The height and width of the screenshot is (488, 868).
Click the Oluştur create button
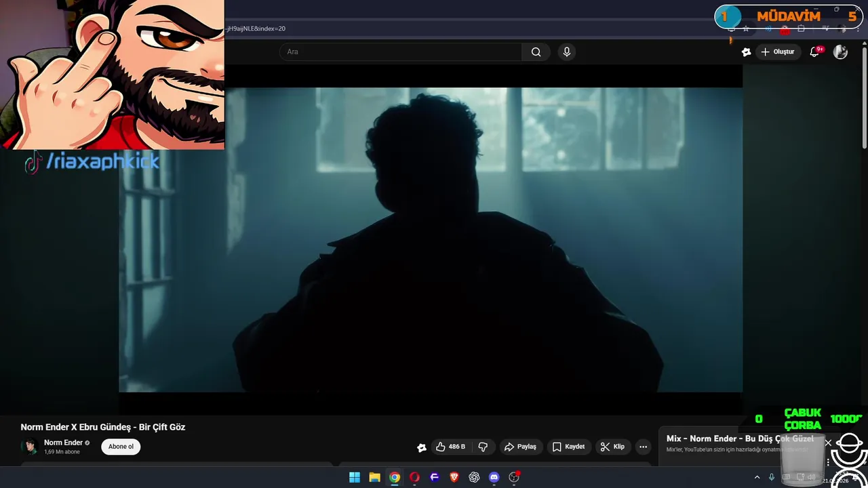[x=777, y=52]
